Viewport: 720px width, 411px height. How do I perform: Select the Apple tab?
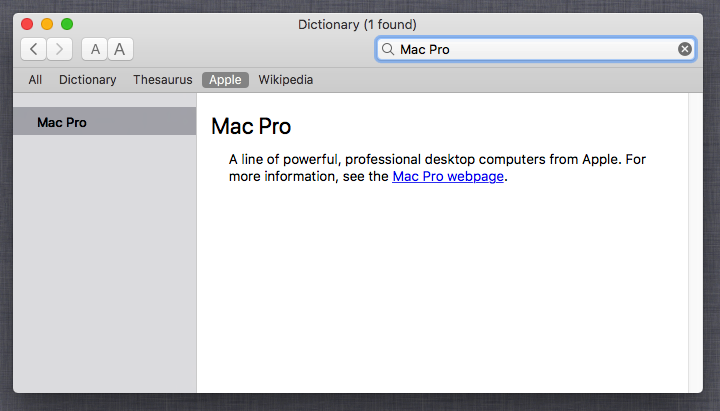click(x=225, y=80)
